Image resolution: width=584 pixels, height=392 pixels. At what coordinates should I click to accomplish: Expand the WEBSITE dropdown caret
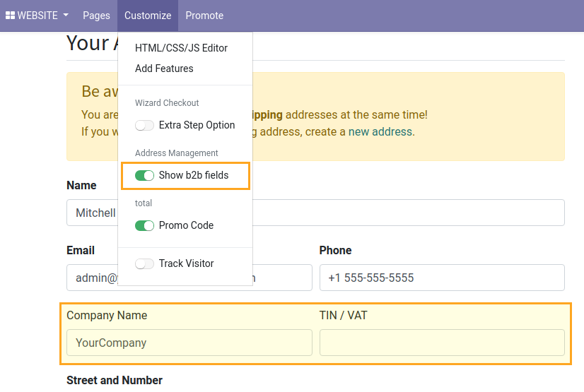pyautogui.click(x=66, y=16)
